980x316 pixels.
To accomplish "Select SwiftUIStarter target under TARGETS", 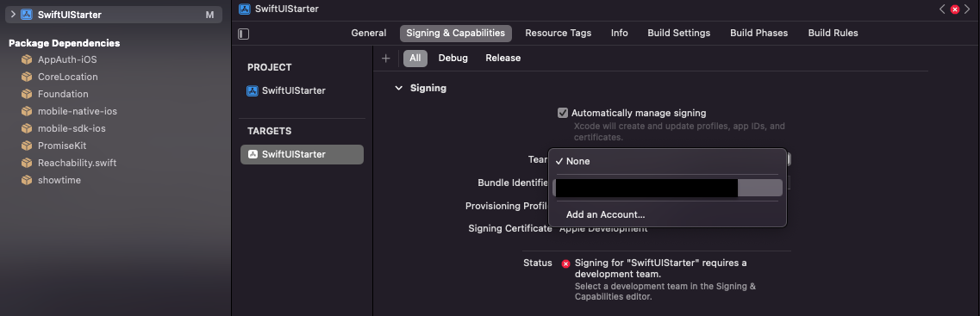I will [302, 154].
